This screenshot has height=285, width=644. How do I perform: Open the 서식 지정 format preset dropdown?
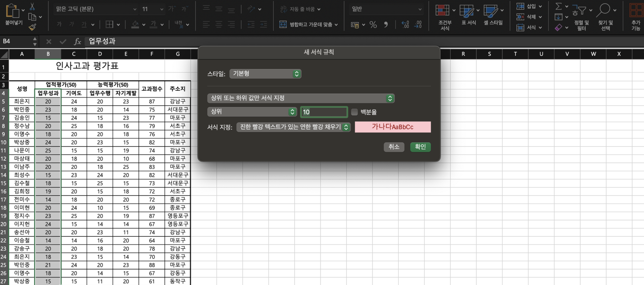coord(293,127)
